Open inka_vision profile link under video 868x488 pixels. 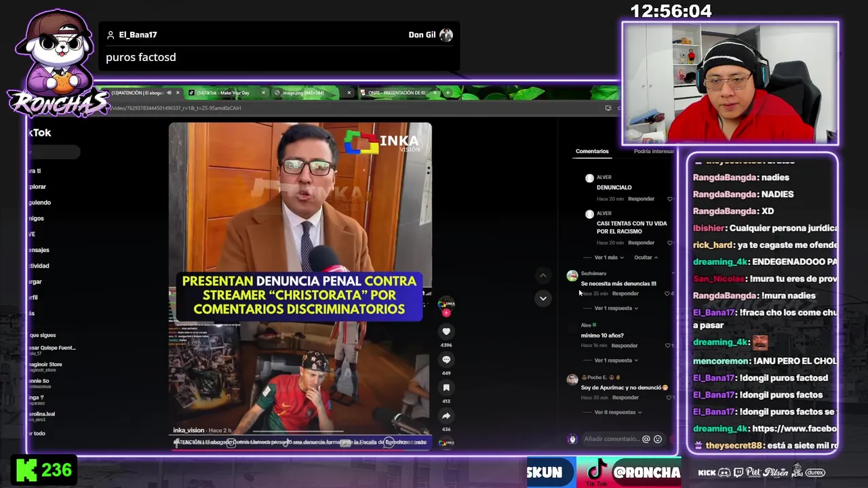[189, 430]
